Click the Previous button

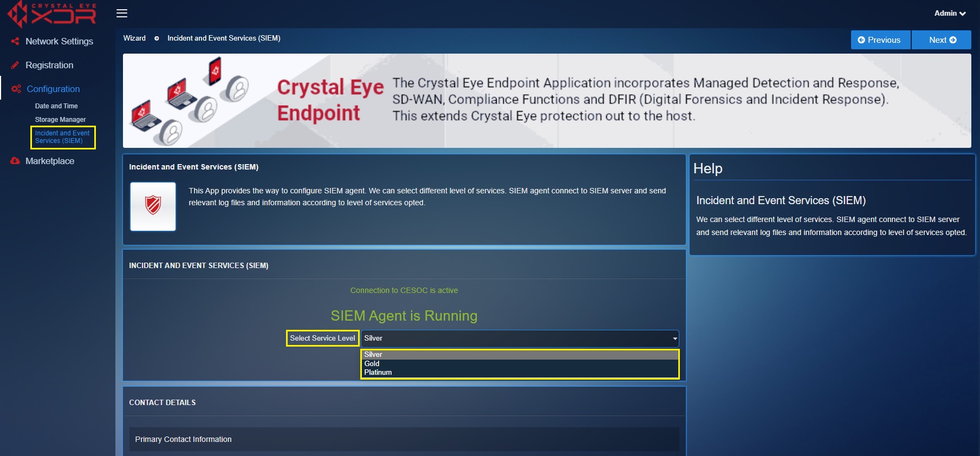pos(880,40)
